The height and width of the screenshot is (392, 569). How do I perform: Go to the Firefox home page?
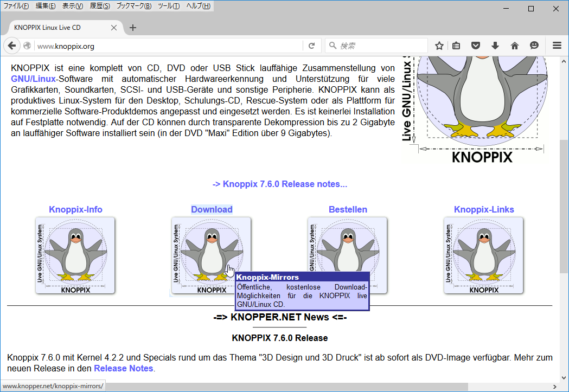(x=515, y=46)
